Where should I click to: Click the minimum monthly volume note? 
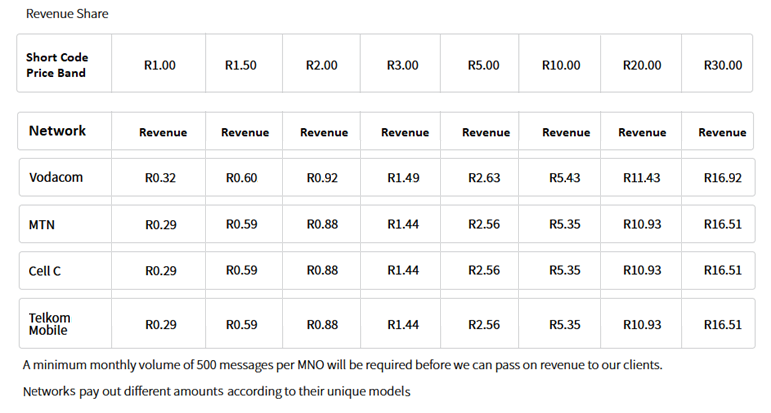click(x=342, y=365)
